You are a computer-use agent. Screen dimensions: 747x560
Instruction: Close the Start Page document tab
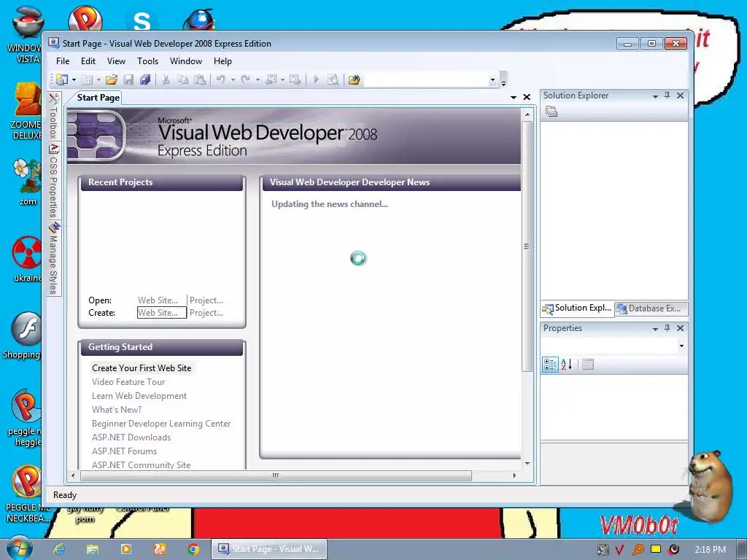click(527, 97)
